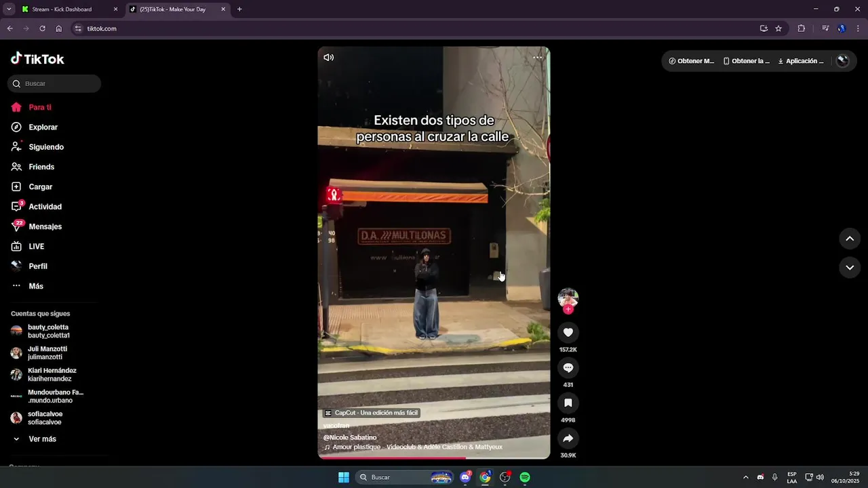The height and width of the screenshot is (488, 868).
Task: Open a new browser tab
Action: tap(239, 9)
